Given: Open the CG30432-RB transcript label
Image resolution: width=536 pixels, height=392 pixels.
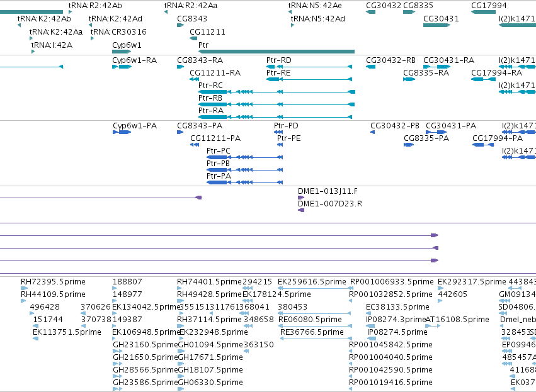Looking at the screenshot, I should (x=391, y=60).
